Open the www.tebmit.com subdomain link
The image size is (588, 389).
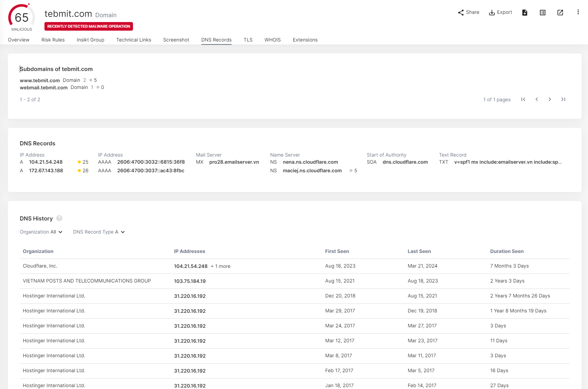[x=40, y=80]
